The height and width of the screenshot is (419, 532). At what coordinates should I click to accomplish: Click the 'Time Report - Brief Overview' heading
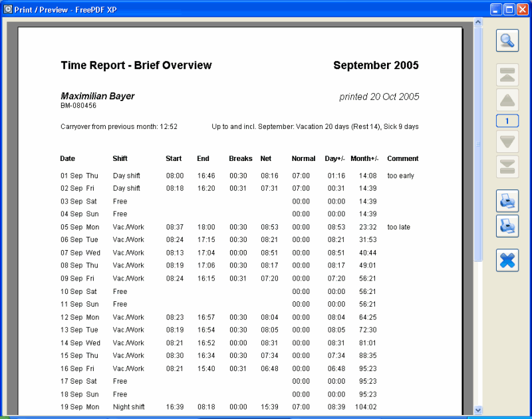[x=136, y=65]
